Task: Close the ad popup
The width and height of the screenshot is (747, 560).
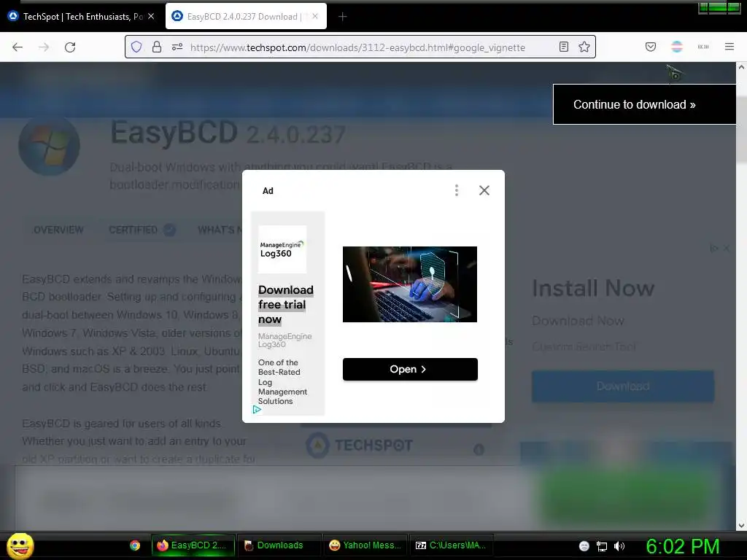Action: [x=484, y=190]
